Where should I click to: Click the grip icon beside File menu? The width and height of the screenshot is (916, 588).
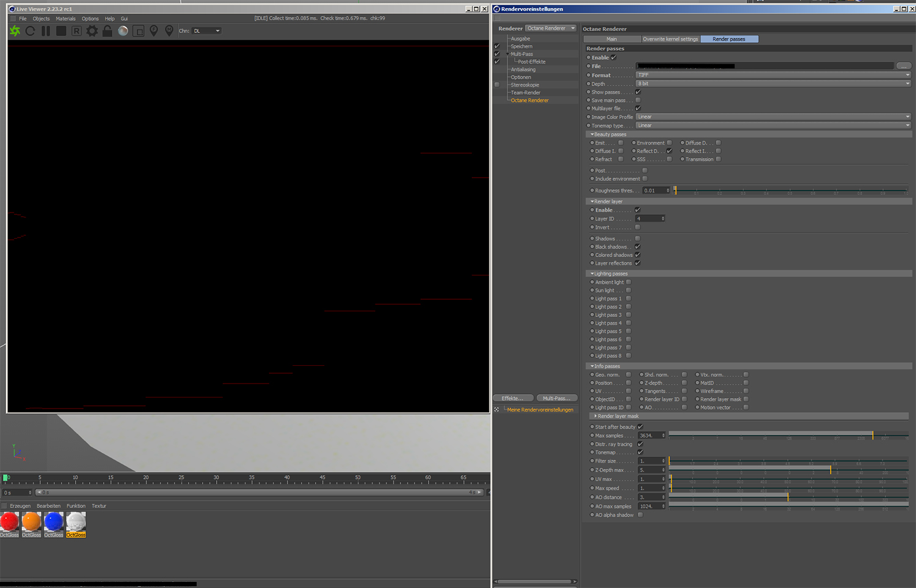coord(13,18)
